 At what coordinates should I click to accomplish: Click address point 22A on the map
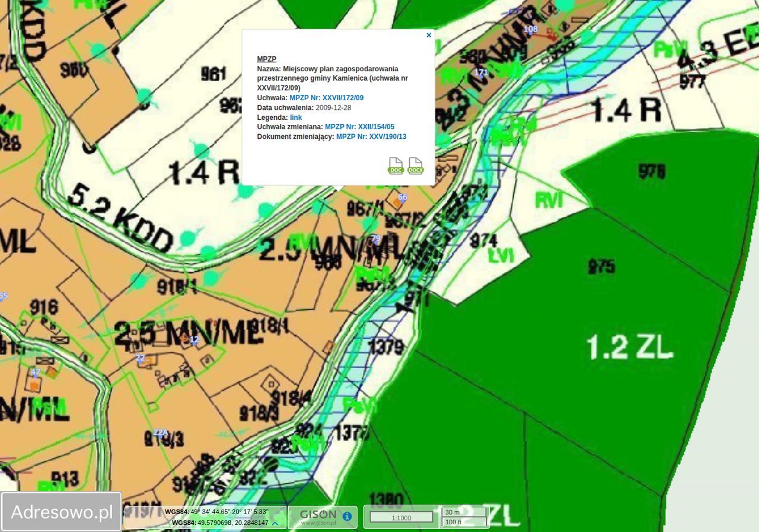pos(161,432)
